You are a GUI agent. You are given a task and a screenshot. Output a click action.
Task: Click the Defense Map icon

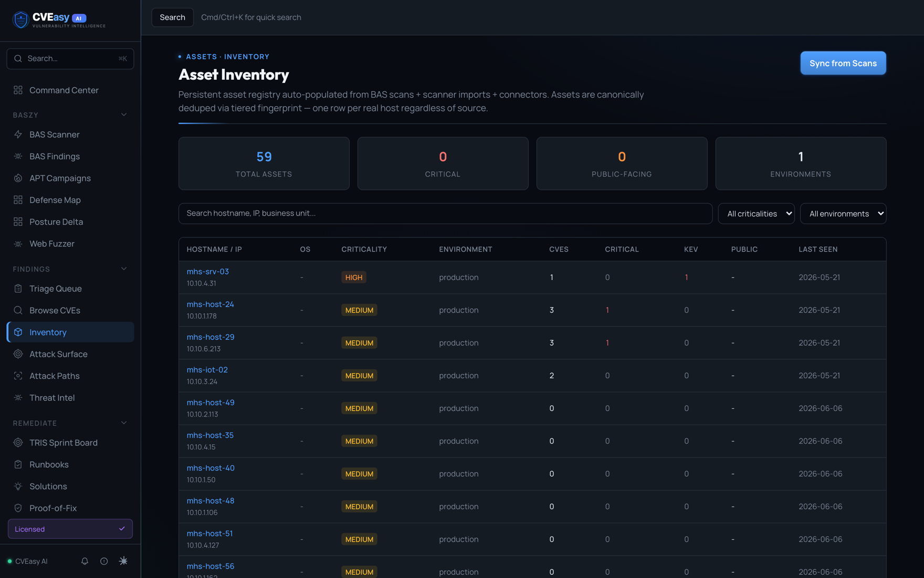click(18, 200)
